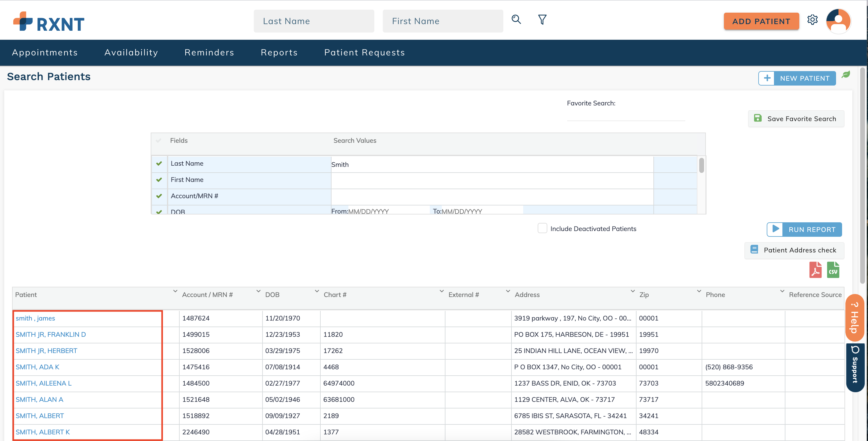Click the Account/MRN # search value field

pyautogui.click(x=492, y=197)
